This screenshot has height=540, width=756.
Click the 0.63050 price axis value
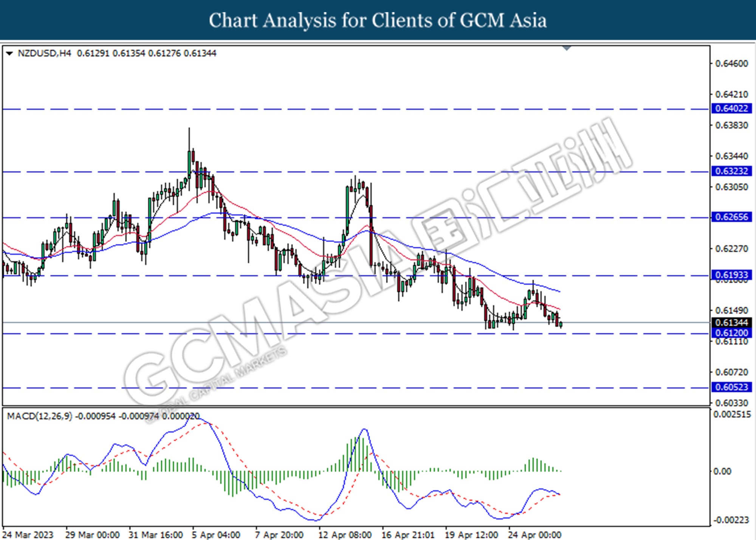(732, 187)
